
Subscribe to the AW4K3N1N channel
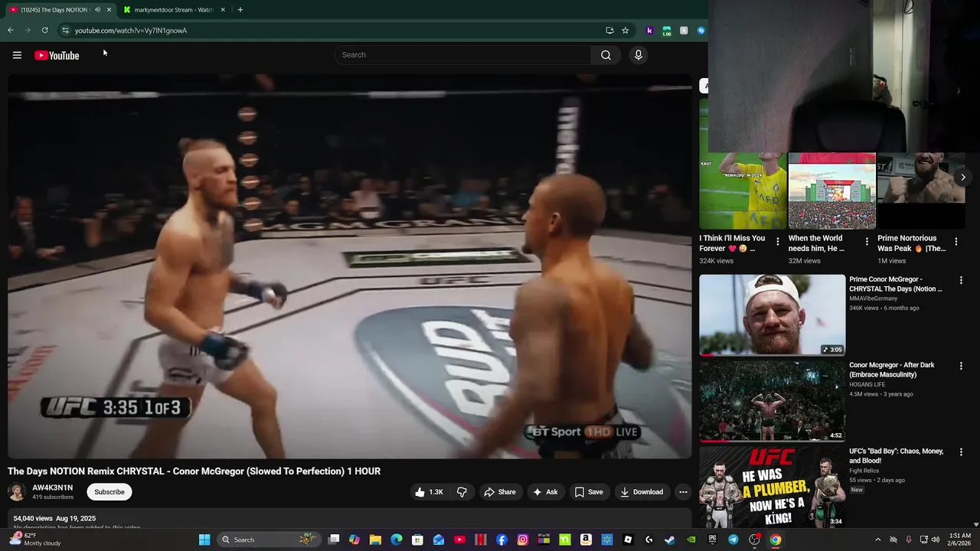tap(109, 492)
